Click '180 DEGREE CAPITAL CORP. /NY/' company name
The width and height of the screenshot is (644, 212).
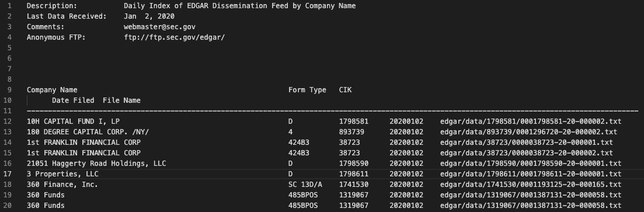[88, 133]
